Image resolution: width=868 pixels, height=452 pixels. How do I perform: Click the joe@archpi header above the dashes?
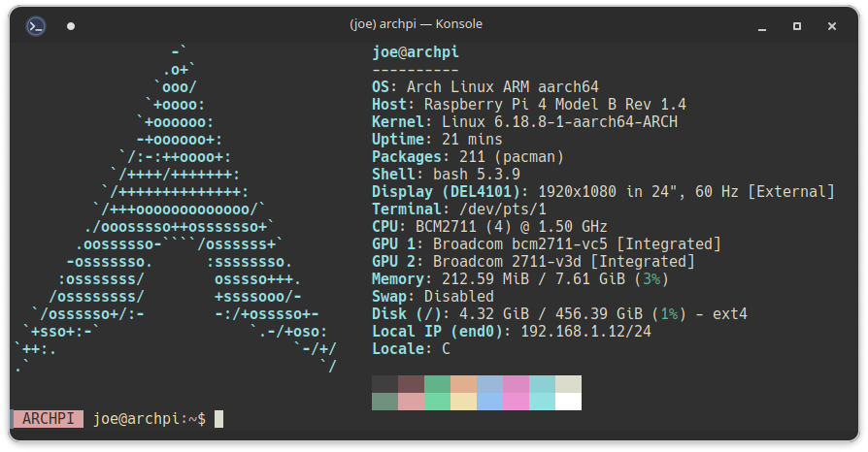point(415,52)
